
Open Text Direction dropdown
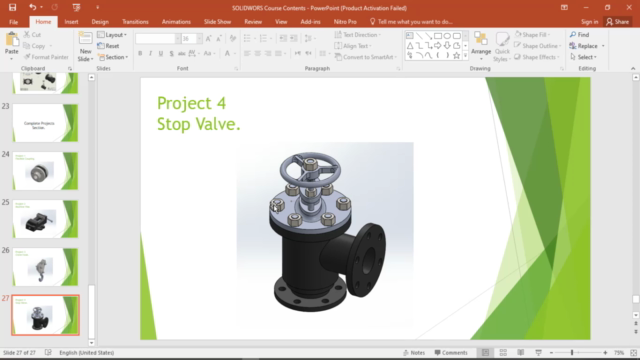click(358, 35)
